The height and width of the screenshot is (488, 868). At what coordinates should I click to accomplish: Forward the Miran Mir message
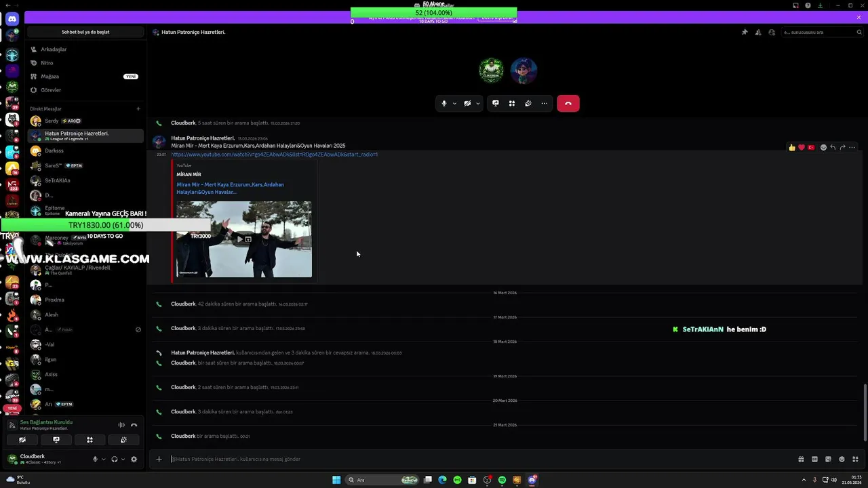pos(842,147)
